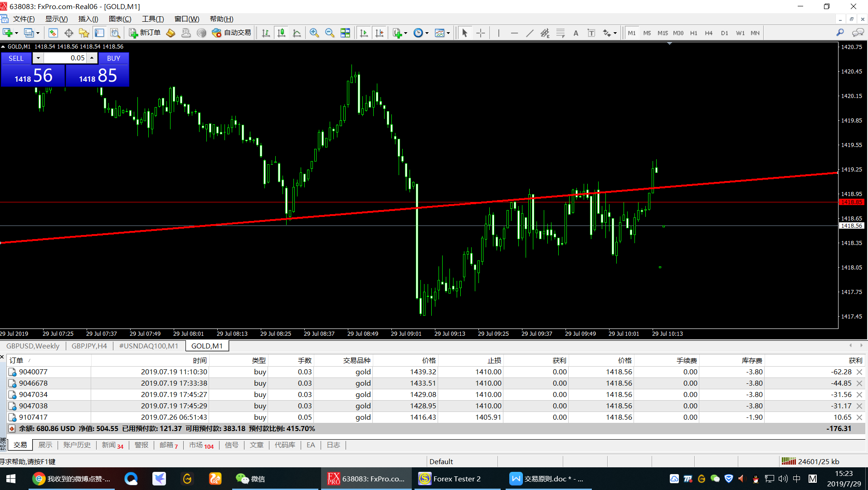This screenshot has width=868, height=490.
Task: Decrease lot volume in one-click panel
Action: [38, 58]
